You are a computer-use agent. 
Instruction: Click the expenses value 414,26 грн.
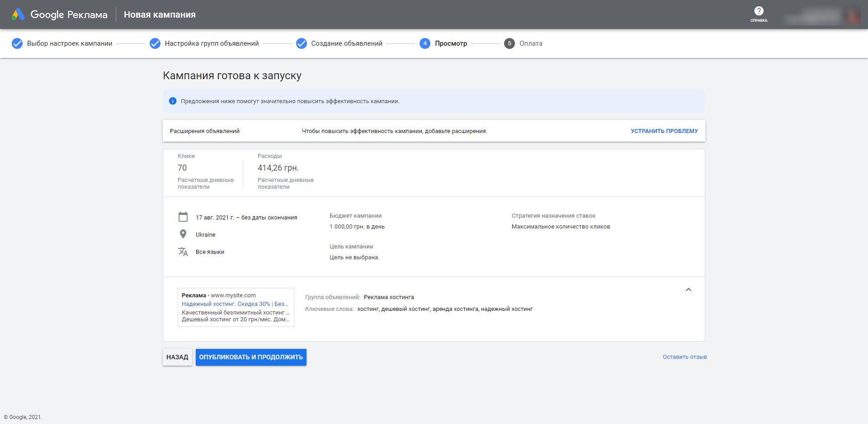point(278,168)
